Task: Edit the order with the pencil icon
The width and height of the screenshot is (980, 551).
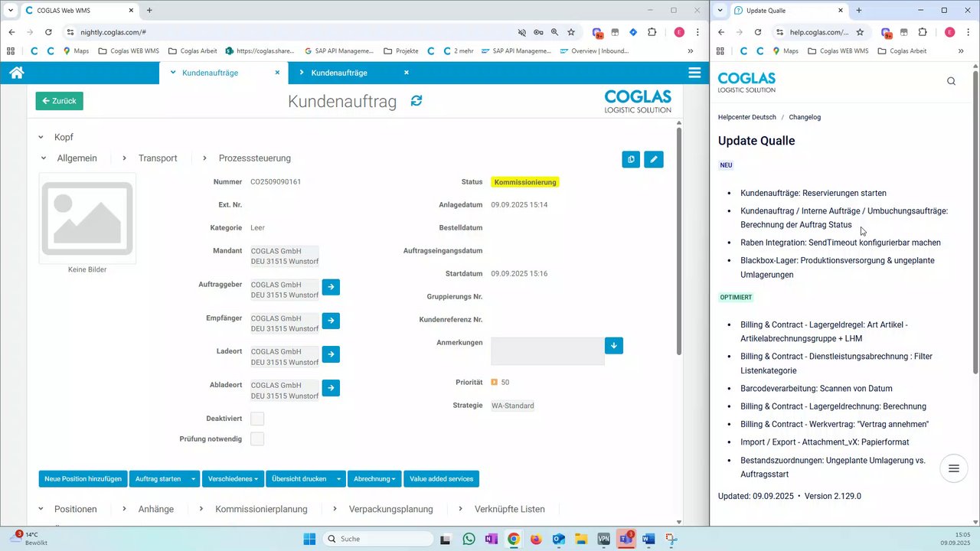Action: coord(654,159)
